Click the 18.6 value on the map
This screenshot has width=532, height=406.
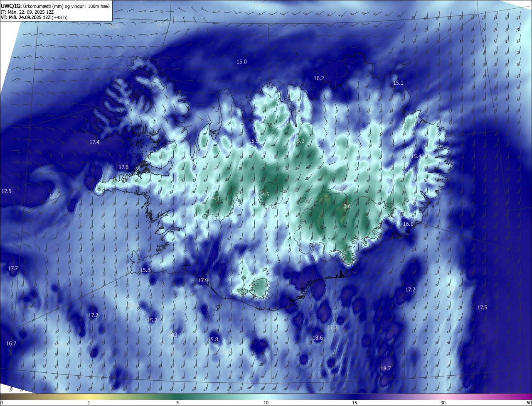(318, 338)
